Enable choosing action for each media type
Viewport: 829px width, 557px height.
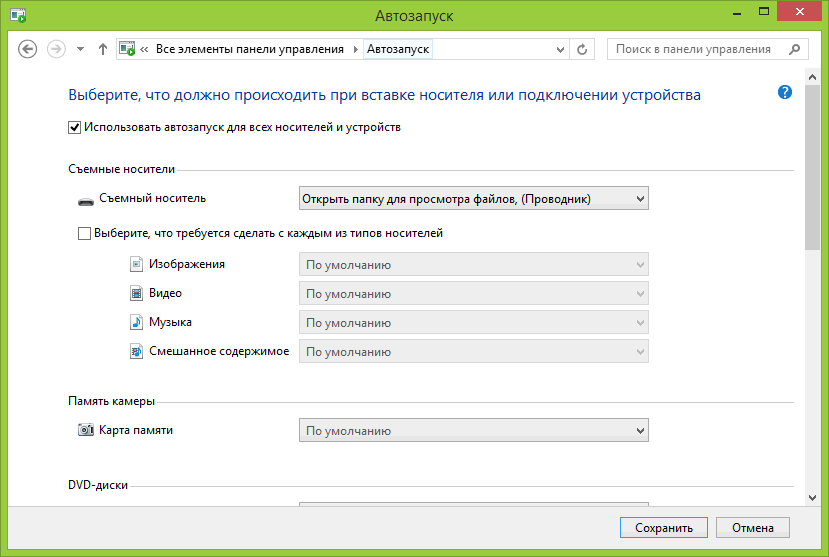[x=84, y=233]
